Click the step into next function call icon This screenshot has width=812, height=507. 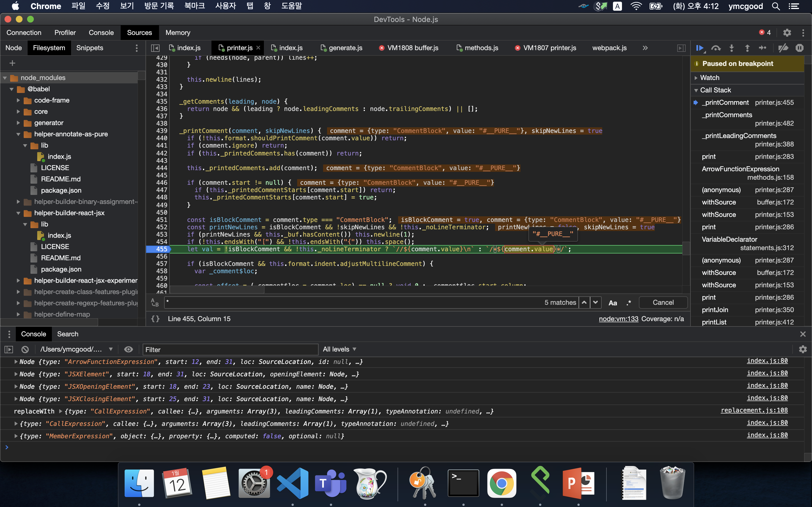(732, 48)
